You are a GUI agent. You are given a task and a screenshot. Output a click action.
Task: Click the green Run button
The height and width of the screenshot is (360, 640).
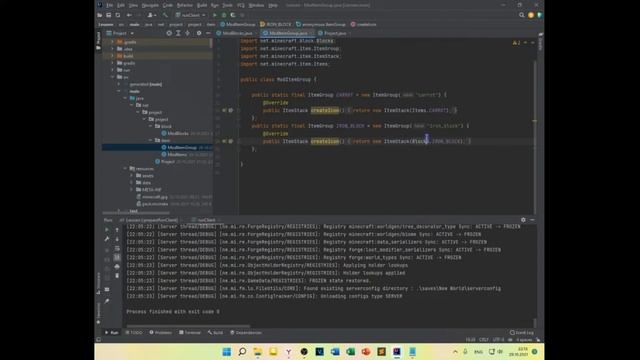click(x=215, y=15)
